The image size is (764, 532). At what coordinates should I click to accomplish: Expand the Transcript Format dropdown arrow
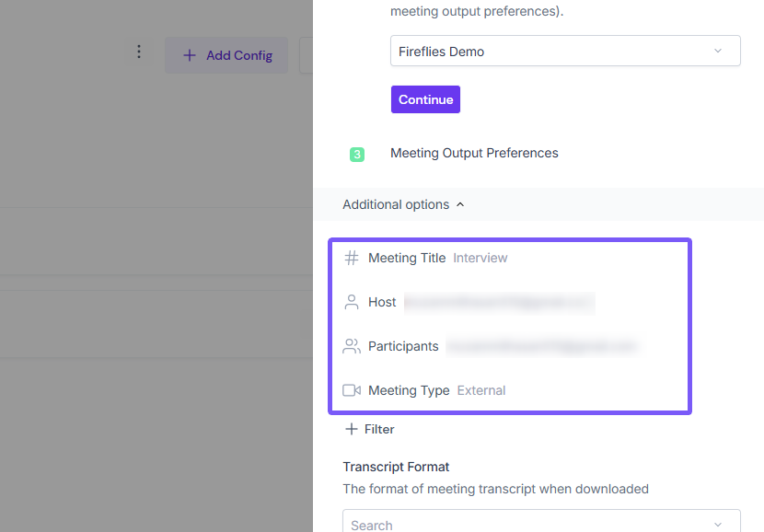pos(718,524)
